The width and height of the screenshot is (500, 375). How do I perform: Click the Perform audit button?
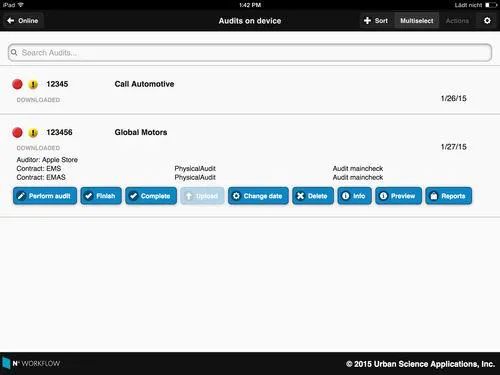[45, 196]
